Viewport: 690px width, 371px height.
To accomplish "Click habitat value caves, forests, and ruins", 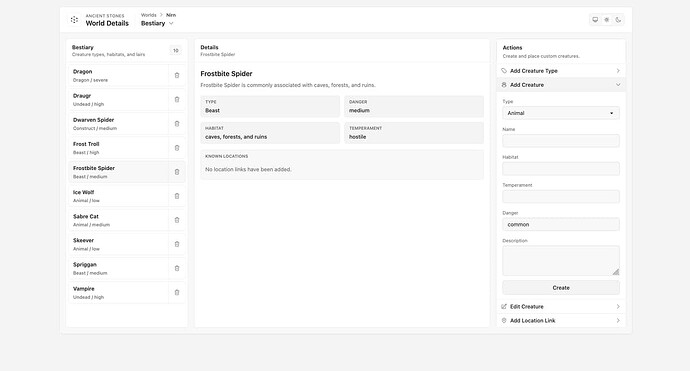I will coord(236,137).
